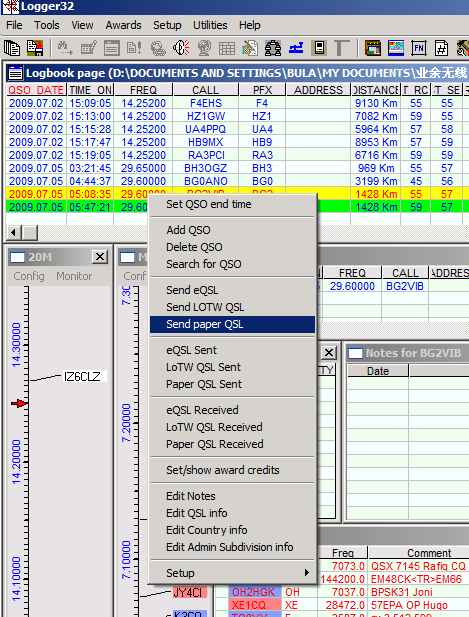Screen dimensions: 469x617
Task: Click the F4EHS call cell
Action: click(x=206, y=103)
